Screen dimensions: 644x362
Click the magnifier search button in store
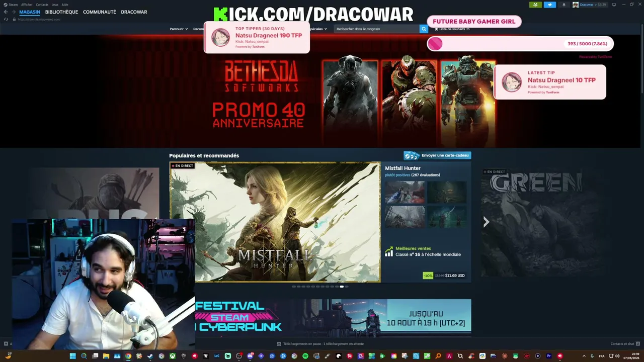coord(424,29)
